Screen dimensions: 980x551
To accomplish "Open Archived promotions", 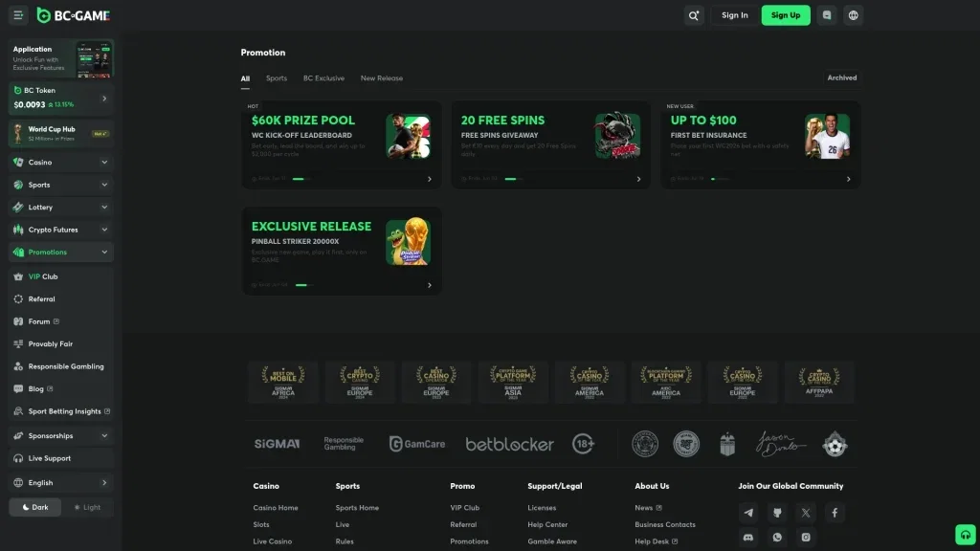I will [842, 78].
